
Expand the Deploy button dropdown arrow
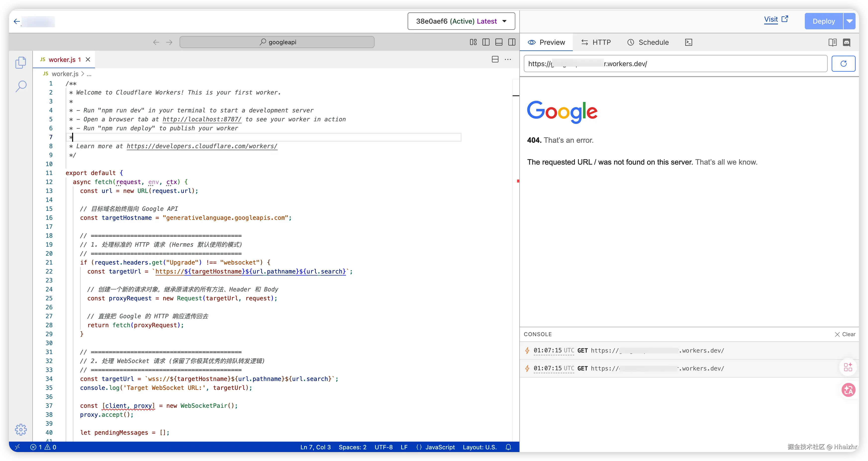tap(849, 21)
